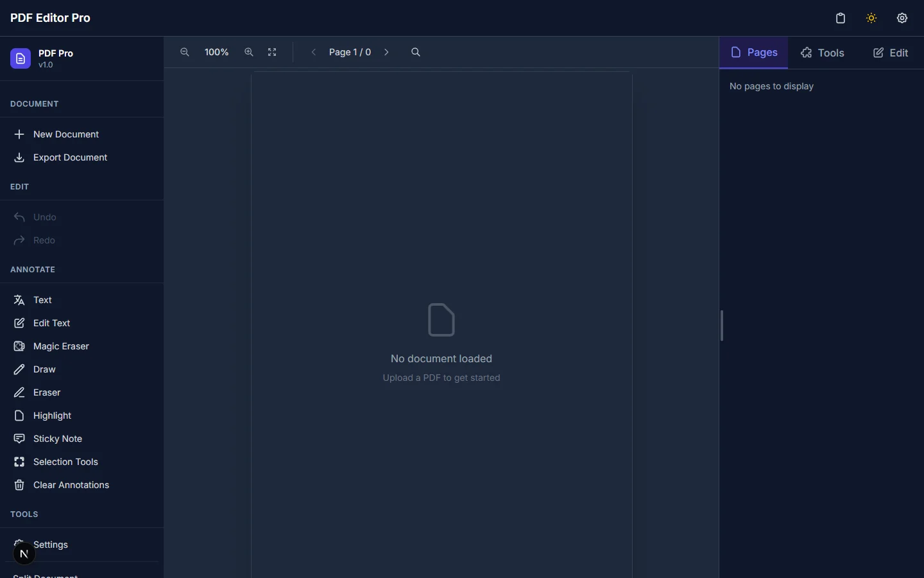
Task: Select the Highlight tool
Action: pyautogui.click(x=81, y=416)
